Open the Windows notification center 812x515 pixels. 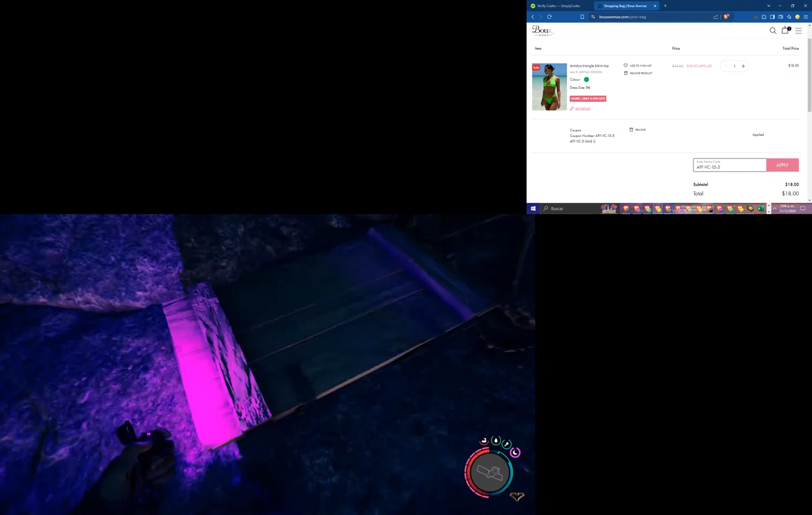tap(803, 208)
